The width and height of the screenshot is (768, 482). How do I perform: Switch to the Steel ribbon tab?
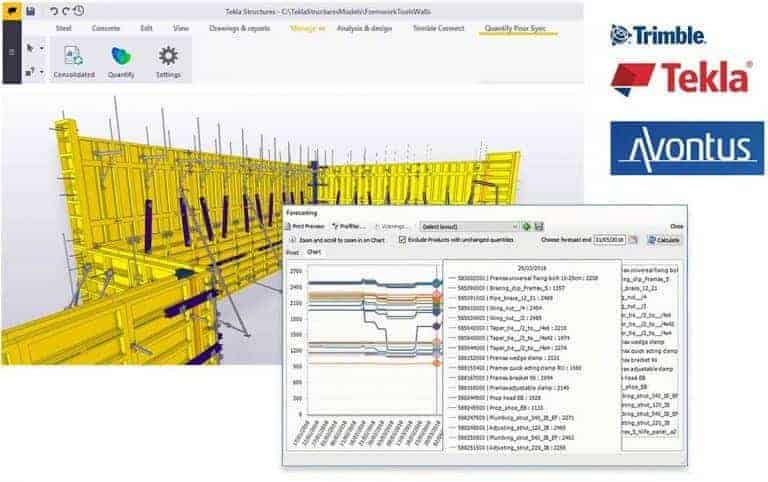click(x=64, y=28)
